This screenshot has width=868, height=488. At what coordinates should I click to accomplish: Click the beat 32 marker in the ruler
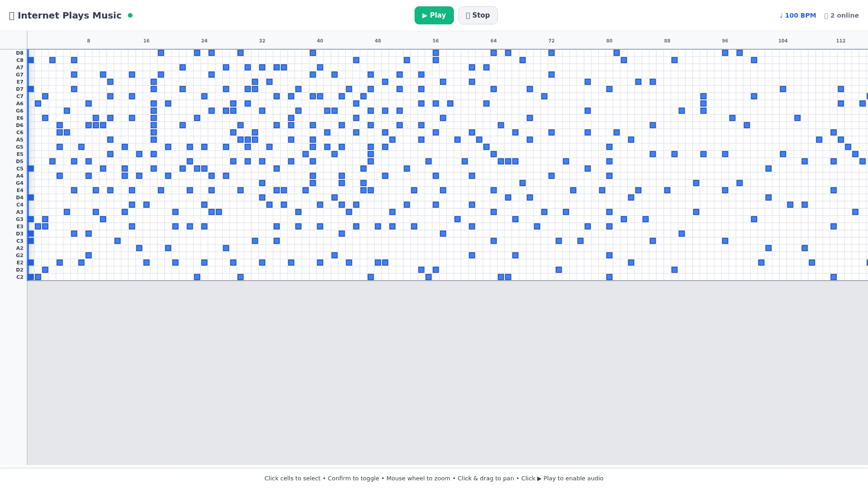[262, 41]
